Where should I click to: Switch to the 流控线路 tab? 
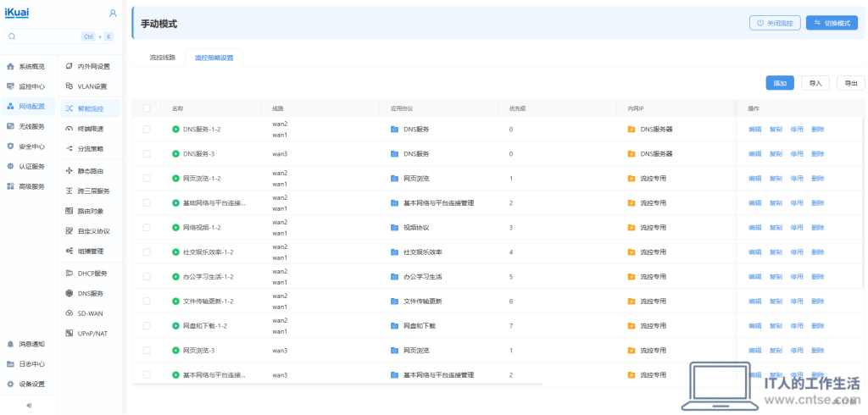click(x=163, y=58)
